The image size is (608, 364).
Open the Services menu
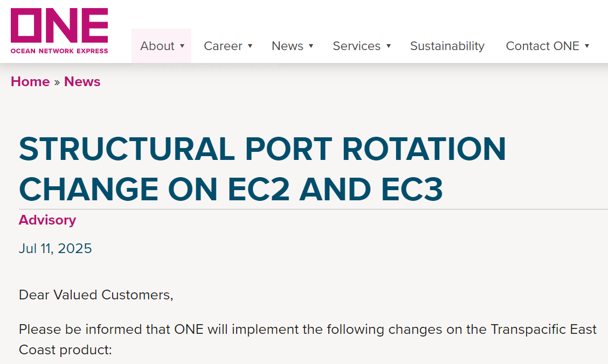(x=356, y=46)
